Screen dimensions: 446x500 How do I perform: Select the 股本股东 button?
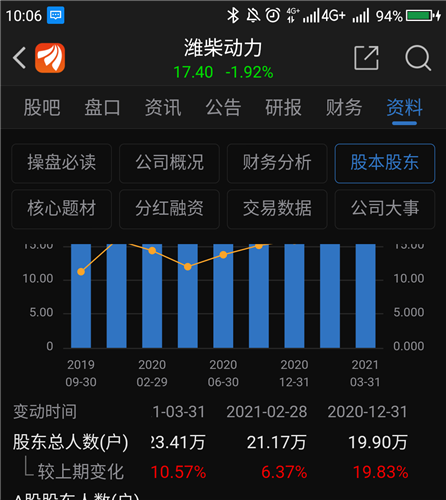pos(385,163)
